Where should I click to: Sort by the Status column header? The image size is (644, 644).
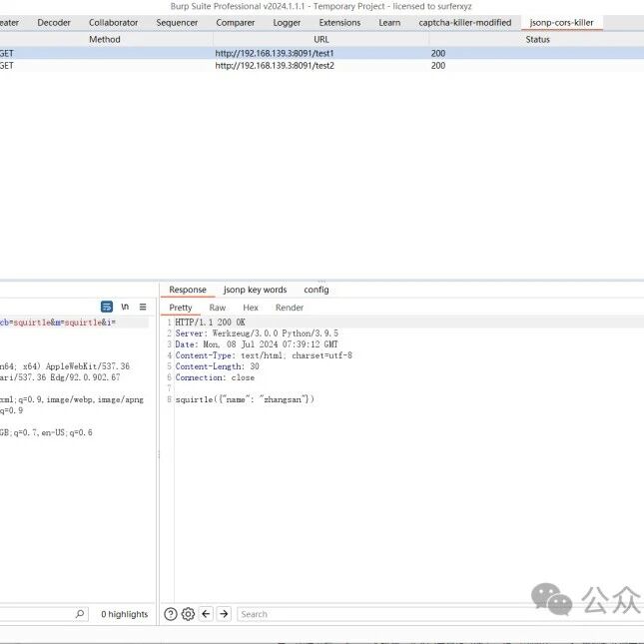pos(537,39)
